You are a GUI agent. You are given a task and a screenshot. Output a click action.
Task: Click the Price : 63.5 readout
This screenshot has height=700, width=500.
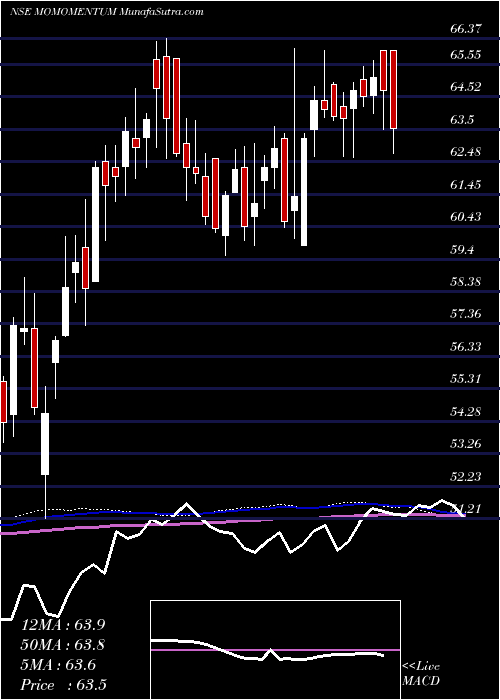65,685
